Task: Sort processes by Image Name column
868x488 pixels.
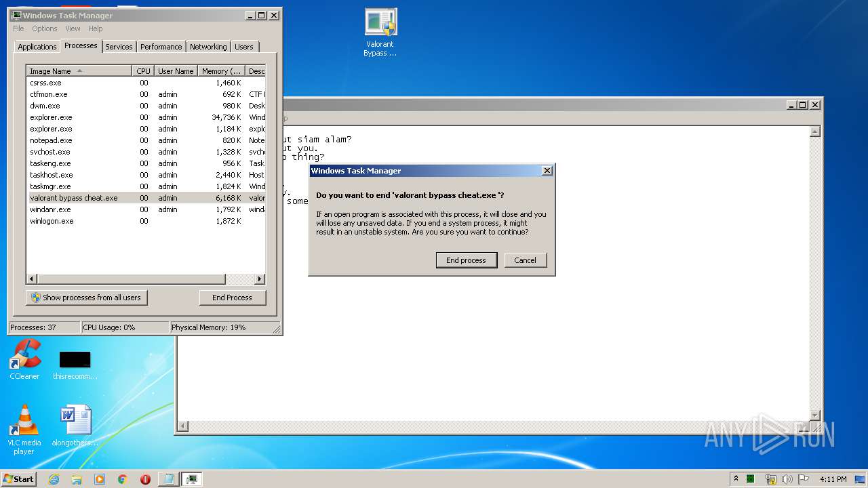Action: [79, 70]
